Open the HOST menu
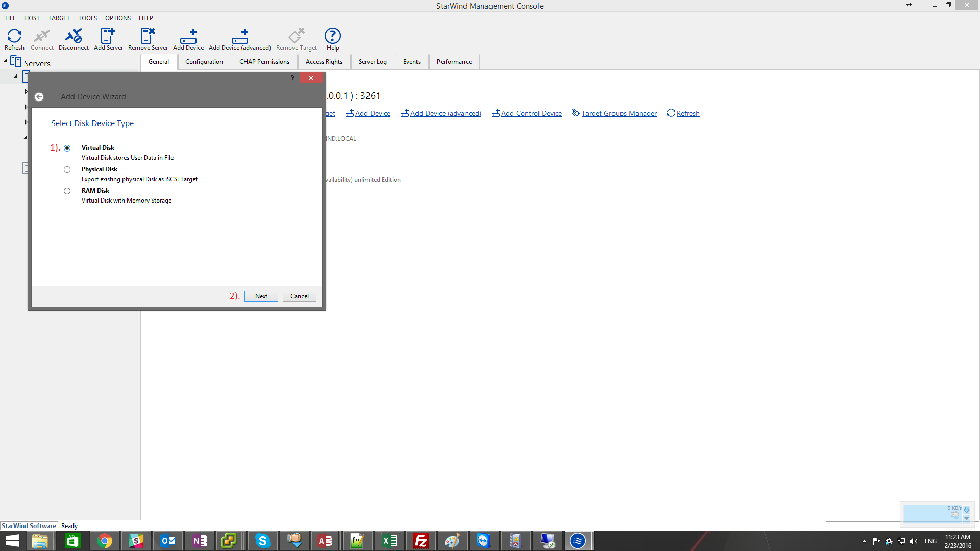 pos(32,18)
